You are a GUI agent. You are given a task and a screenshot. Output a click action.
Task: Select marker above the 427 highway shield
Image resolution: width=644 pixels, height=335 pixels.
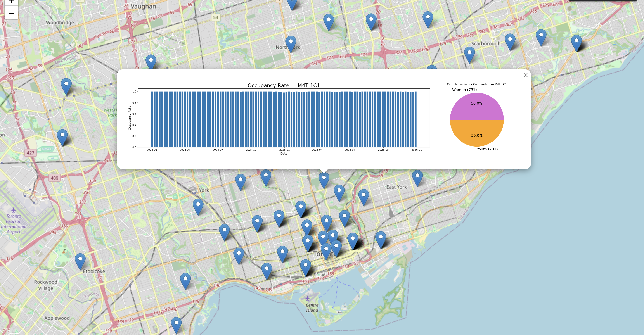62,137
